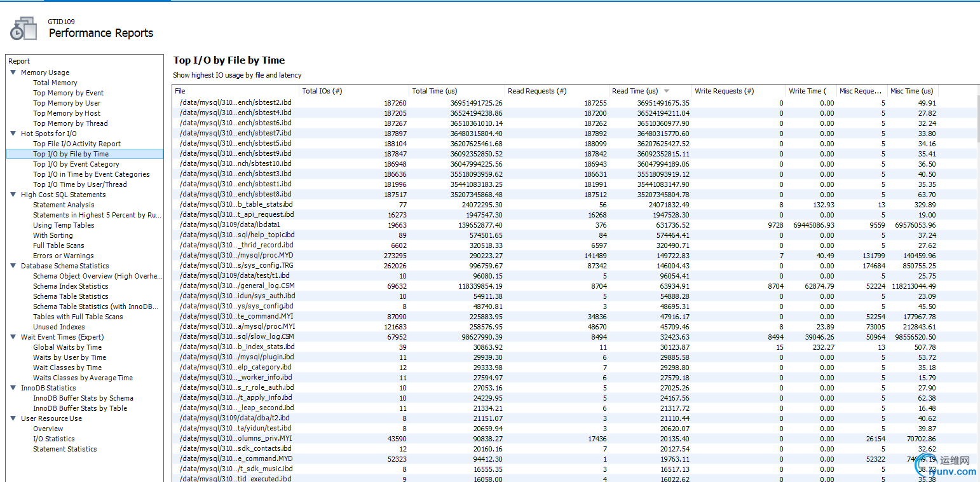The height and width of the screenshot is (482, 980).
Task: Open Top Memory by User report
Action: [x=67, y=103]
